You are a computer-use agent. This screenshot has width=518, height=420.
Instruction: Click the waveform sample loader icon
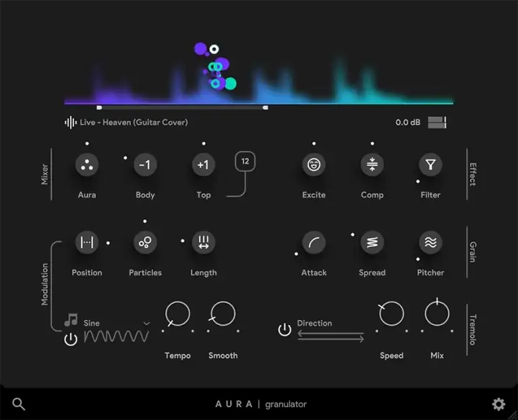click(70, 123)
